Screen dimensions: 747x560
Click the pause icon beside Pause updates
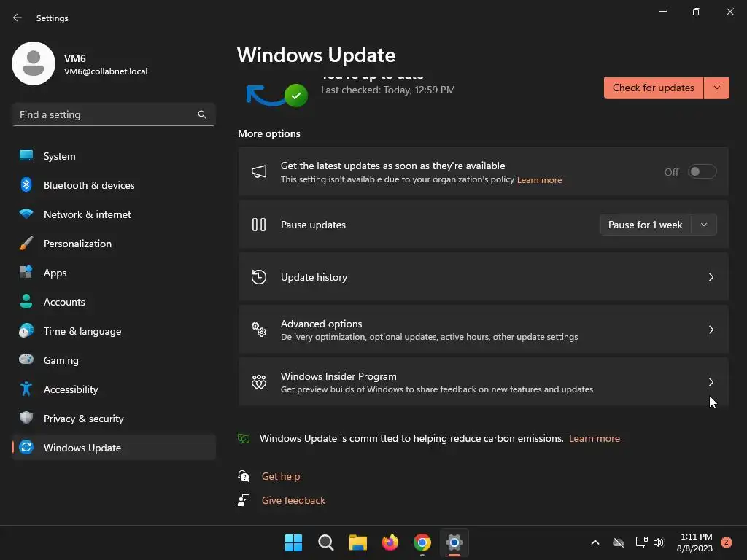point(259,225)
